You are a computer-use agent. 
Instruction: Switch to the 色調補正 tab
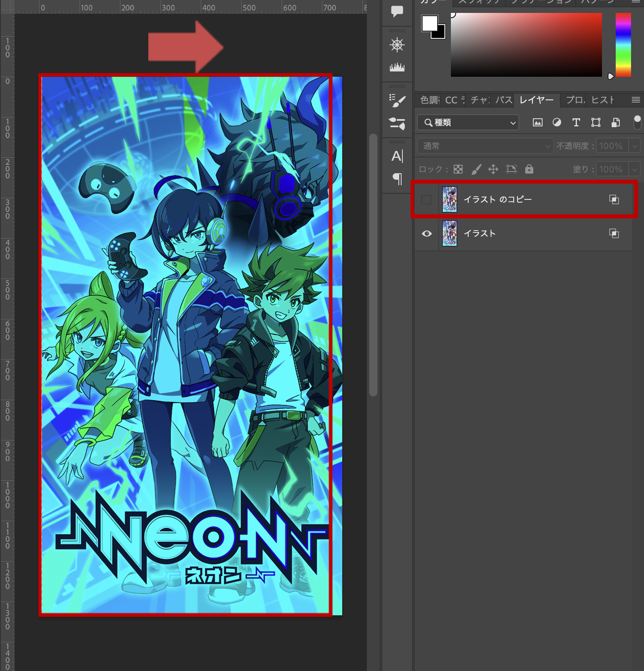coord(430,100)
